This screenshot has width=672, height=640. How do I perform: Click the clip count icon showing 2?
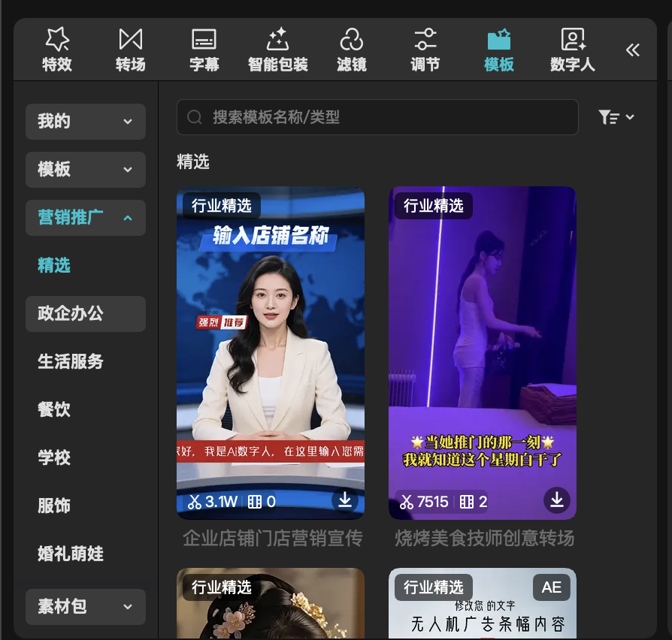[x=474, y=502]
